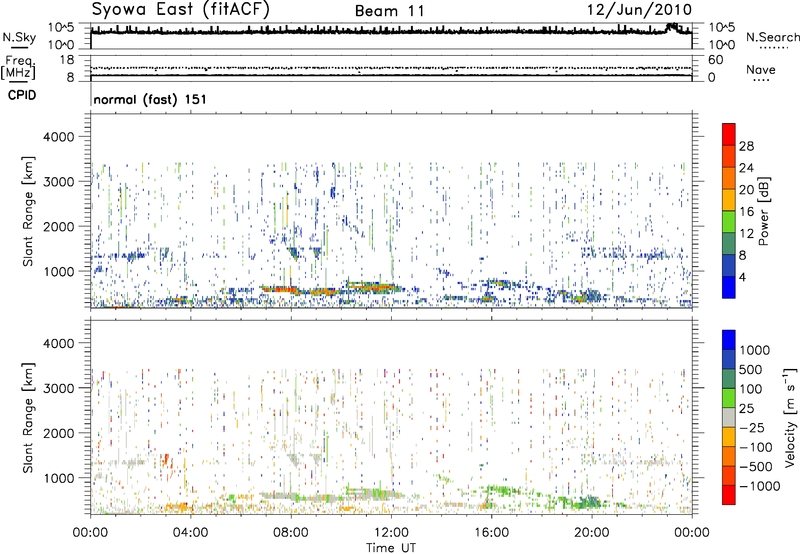Click the "Nave" legend label
Viewport: 800px width, 554px height.
pos(760,69)
